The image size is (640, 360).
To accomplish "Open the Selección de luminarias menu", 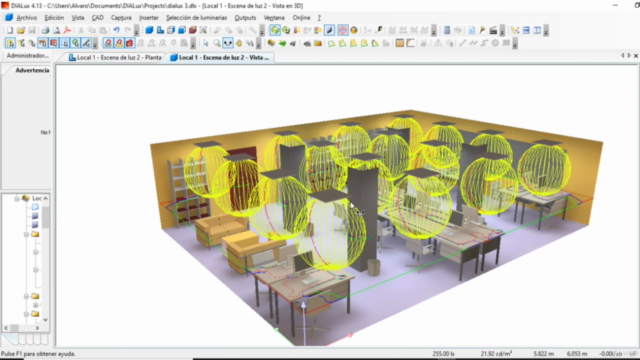I will click(x=196, y=18).
